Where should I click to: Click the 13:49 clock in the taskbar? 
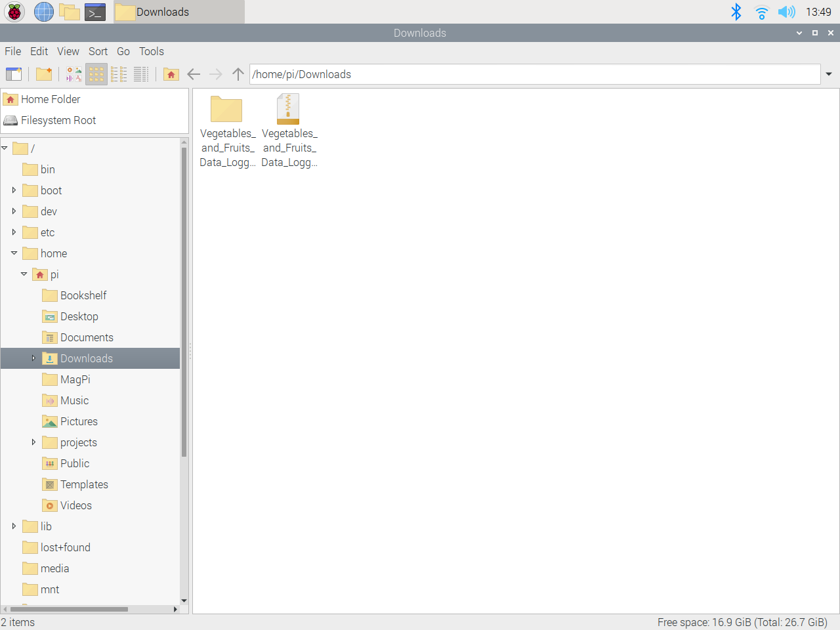(818, 12)
